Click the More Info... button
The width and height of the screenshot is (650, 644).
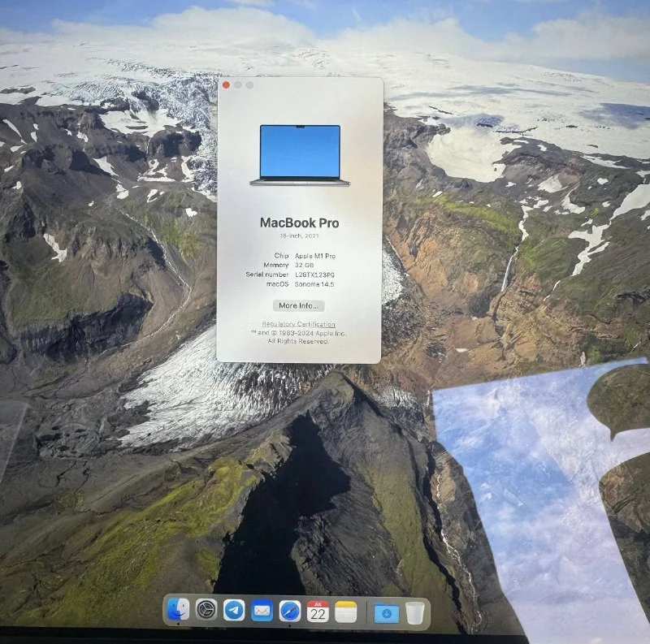299,306
